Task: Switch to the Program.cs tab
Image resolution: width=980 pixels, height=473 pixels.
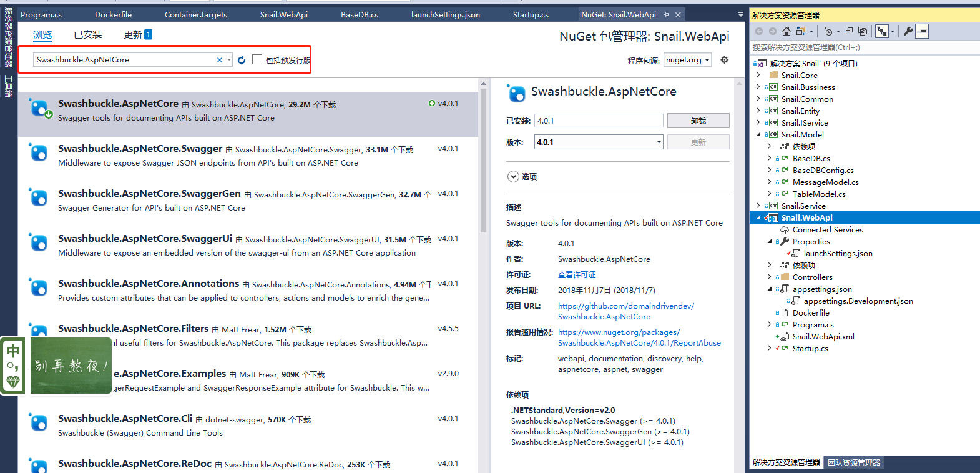Action: coord(41,14)
